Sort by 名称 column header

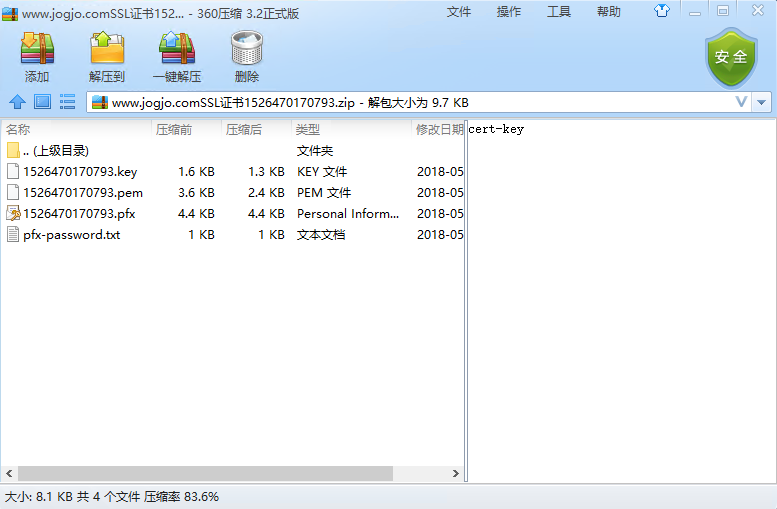tap(76, 129)
